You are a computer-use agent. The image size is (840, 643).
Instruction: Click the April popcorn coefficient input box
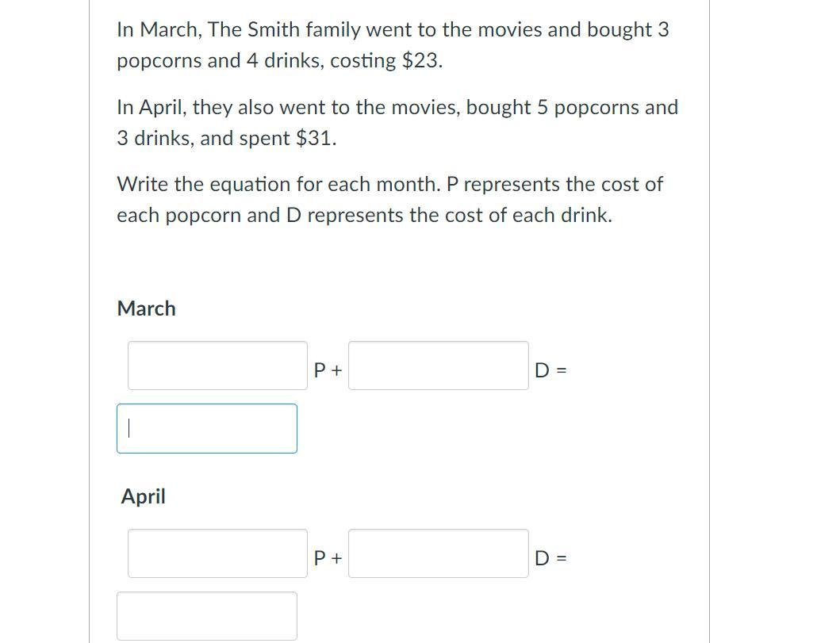tap(217, 553)
